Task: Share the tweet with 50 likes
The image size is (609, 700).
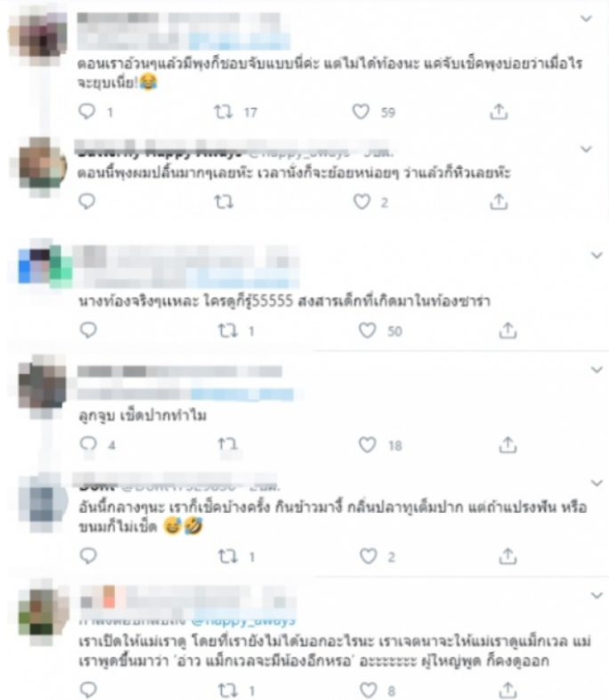Action: coord(507,330)
